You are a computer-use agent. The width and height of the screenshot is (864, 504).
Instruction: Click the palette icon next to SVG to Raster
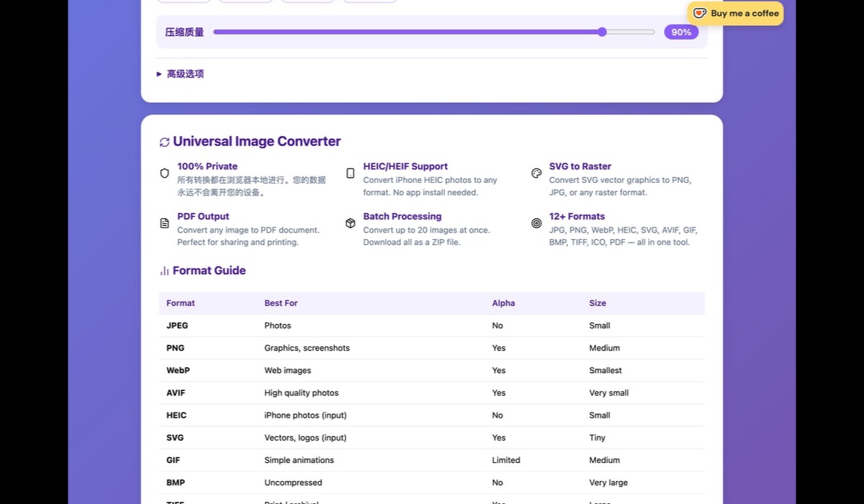pyautogui.click(x=536, y=173)
